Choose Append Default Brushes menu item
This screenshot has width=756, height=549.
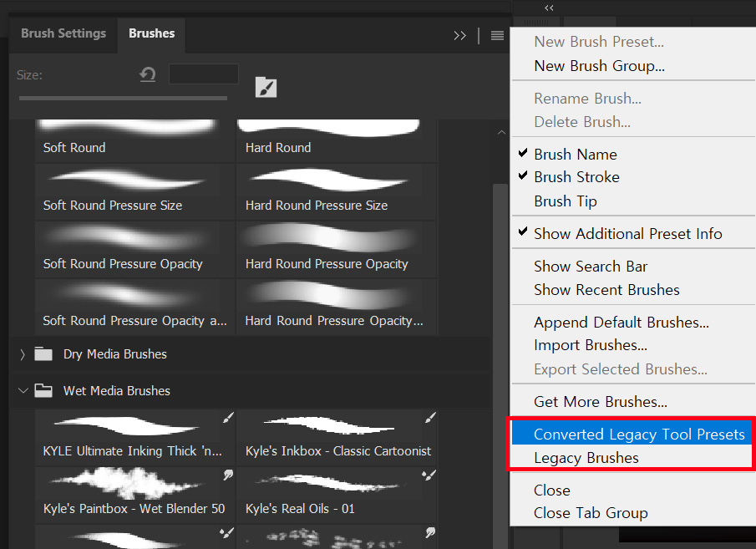tap(622, 323)
